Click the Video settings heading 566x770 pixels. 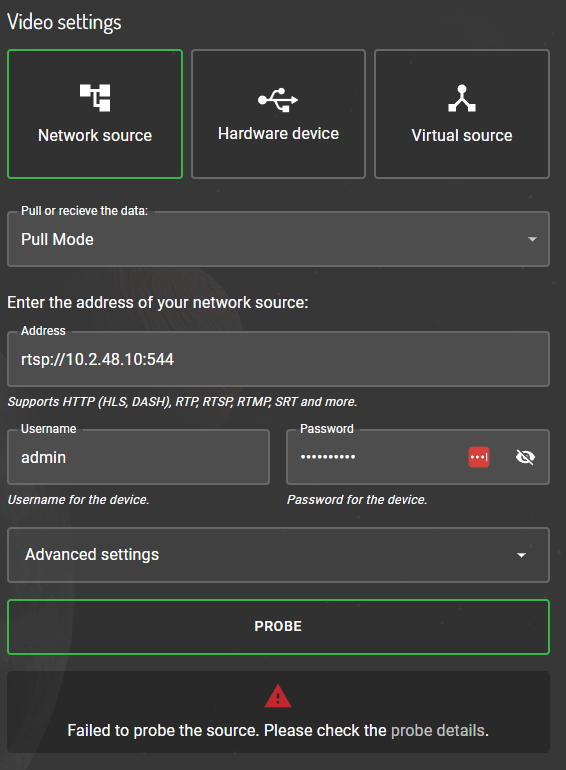(x=64, y=23)
